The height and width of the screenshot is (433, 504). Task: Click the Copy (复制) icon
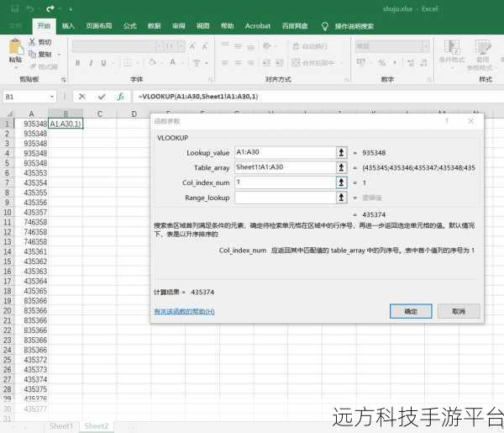coord(32,54)
